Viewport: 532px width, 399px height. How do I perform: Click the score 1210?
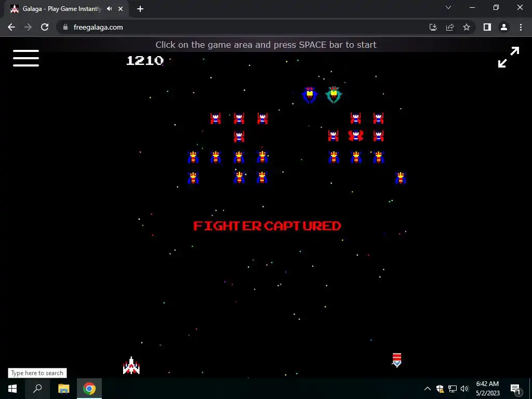coord(145,60)
